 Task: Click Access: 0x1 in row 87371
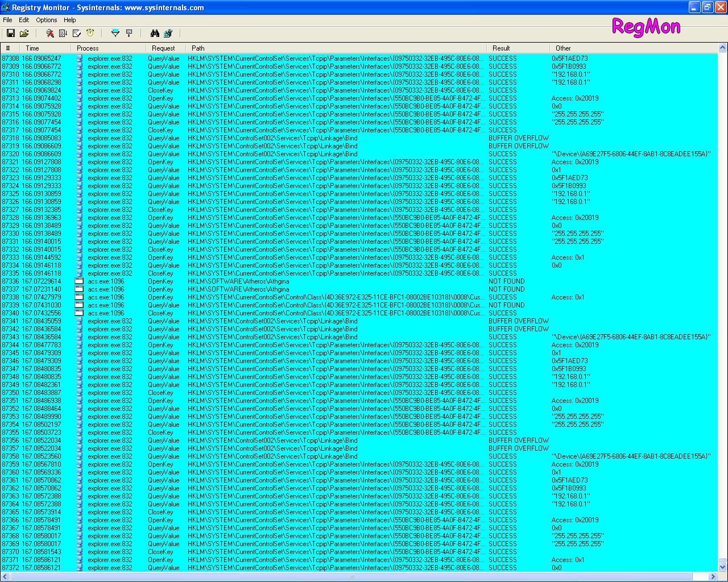(568, 560)
